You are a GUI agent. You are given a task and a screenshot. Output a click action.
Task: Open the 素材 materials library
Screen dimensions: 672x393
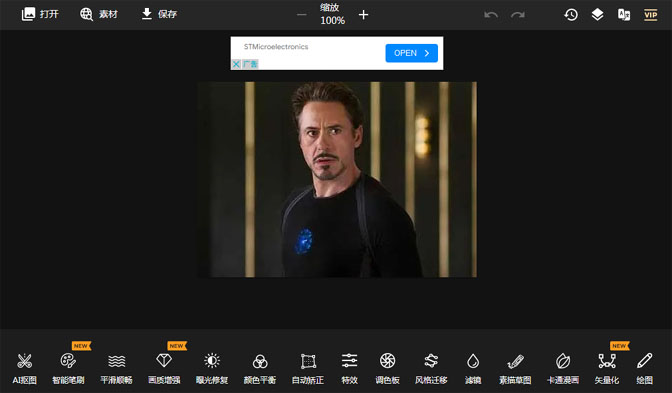coord(99,14)
